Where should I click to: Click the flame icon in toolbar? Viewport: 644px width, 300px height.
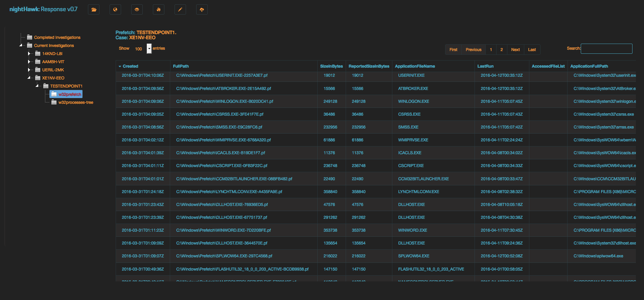[x=159, y=9]
